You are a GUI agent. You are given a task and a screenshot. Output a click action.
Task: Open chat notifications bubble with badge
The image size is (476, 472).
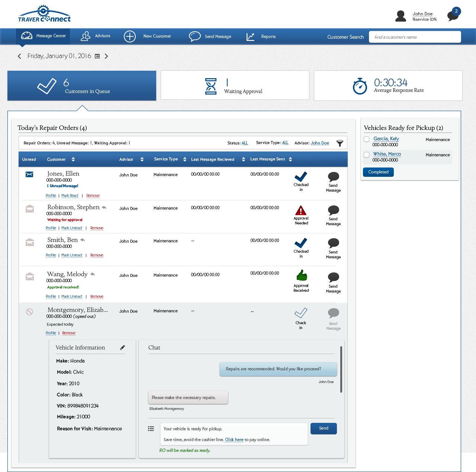pos(453,15)
